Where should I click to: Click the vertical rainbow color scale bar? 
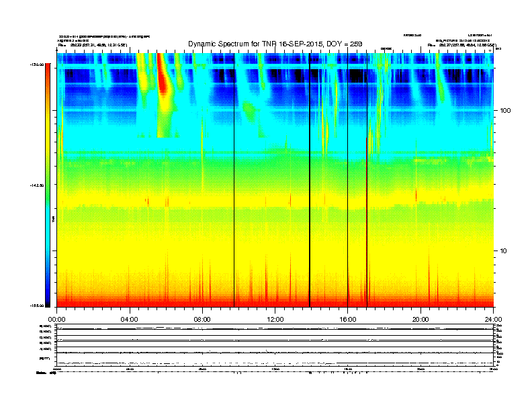[48, 185]
